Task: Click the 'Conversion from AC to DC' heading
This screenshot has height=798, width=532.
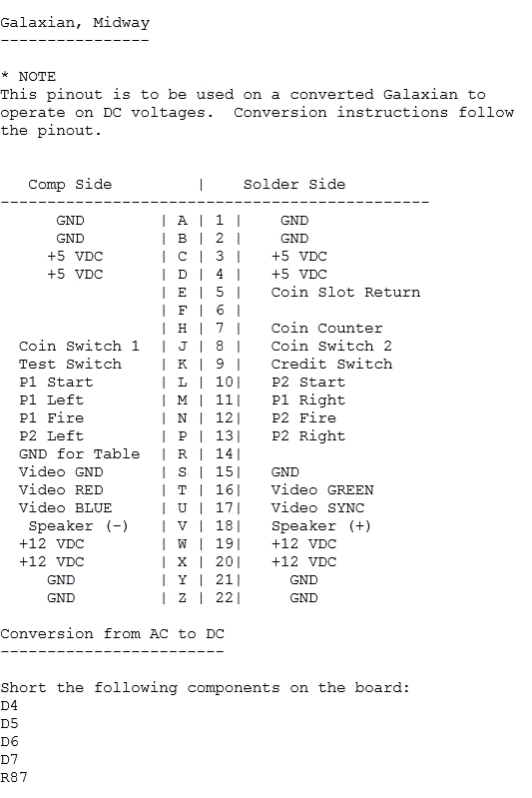Action: tap(112, 633)
